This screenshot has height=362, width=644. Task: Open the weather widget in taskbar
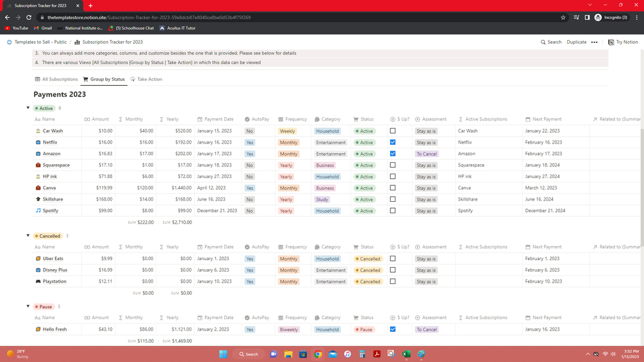(17, 354)
